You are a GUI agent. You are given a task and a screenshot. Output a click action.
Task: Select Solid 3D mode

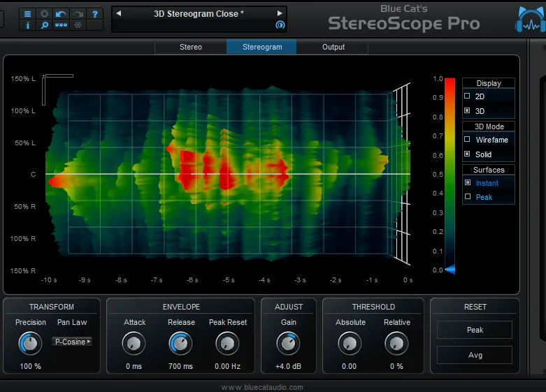click(x=467, y=154)
